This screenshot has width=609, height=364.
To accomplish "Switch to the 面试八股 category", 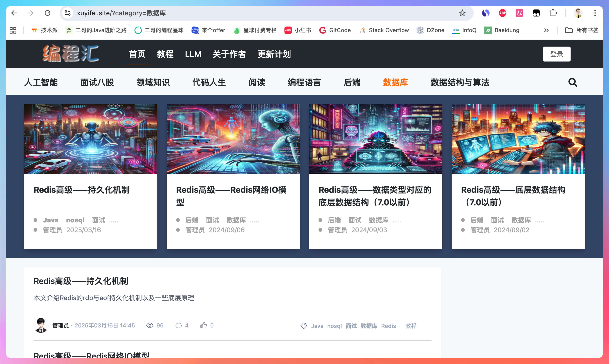I will pyautogui.click(x=97, y=82).
